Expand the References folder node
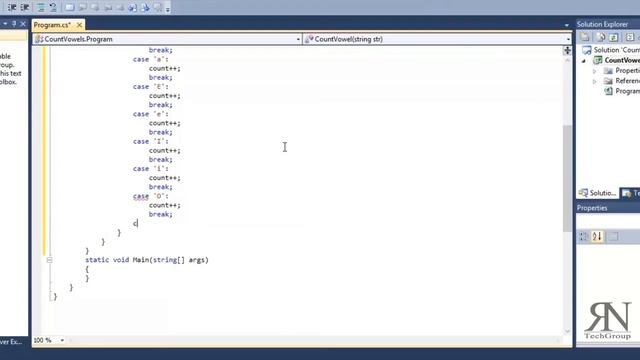 coord(595,81)
